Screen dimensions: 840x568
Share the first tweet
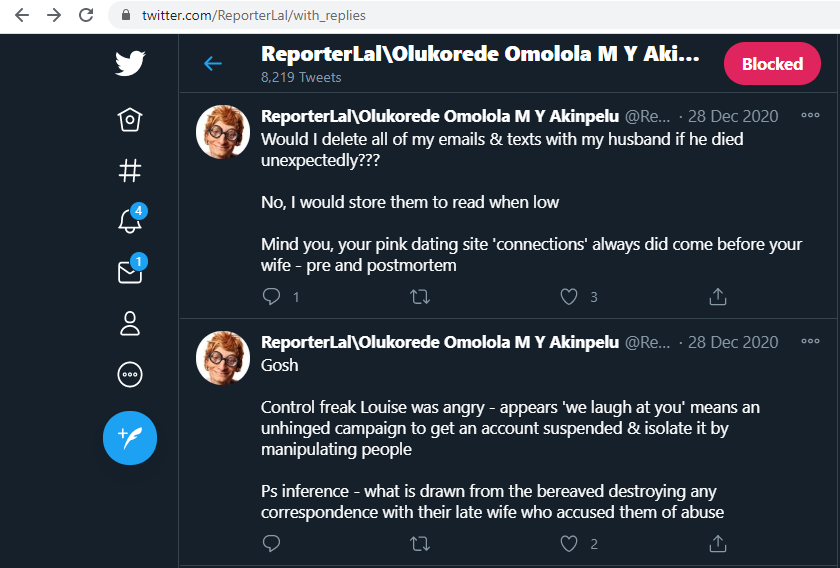tap(717, 296)
